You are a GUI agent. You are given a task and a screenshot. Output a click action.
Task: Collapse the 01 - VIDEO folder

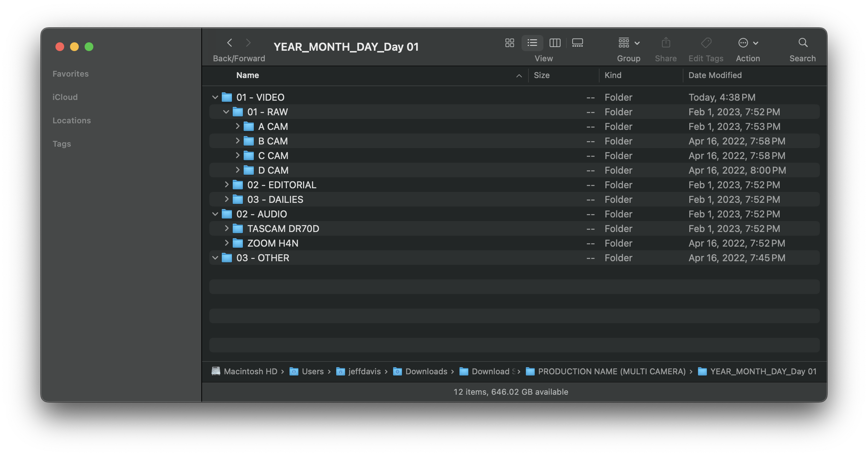tap(215, 97)
